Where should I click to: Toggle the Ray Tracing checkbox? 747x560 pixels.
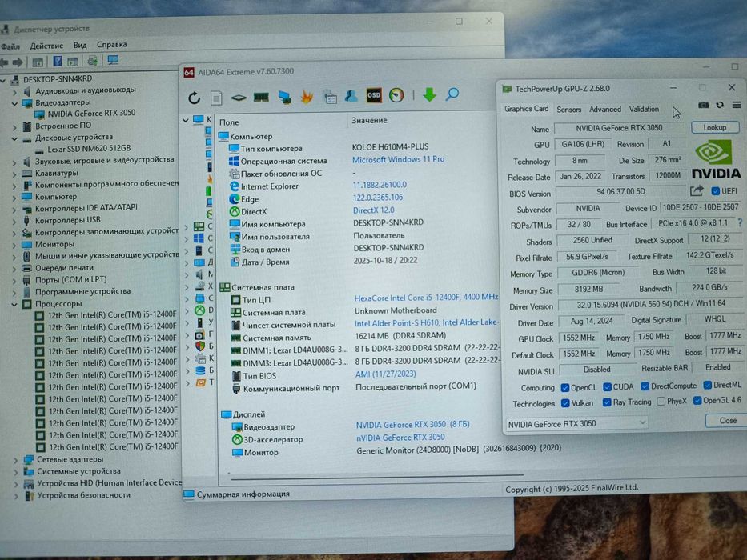point(607,402)
